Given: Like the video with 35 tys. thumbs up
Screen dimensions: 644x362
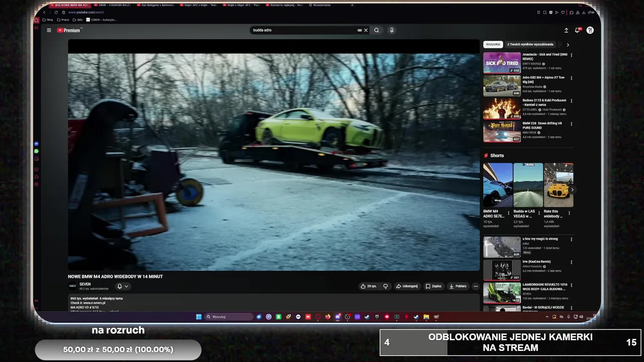Looking at the screenshot, I should tap(368, 286).
